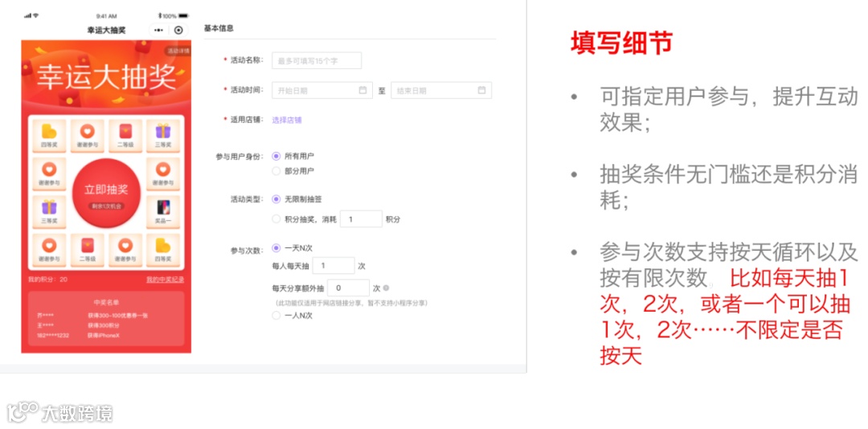Viewport: 868px width, 429px height.
Task: Select 部分用户 radio option
Action: point(276,171)
